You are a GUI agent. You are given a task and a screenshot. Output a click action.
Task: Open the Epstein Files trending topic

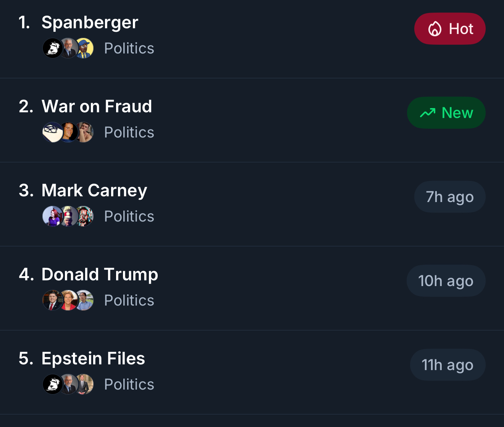(93, 359)
